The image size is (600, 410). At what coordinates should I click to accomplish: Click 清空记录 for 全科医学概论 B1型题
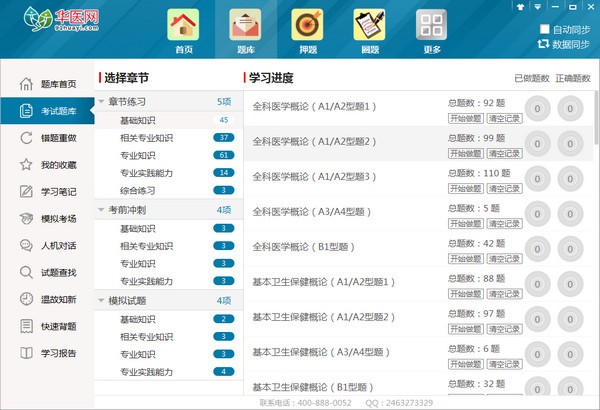point(504,259)
